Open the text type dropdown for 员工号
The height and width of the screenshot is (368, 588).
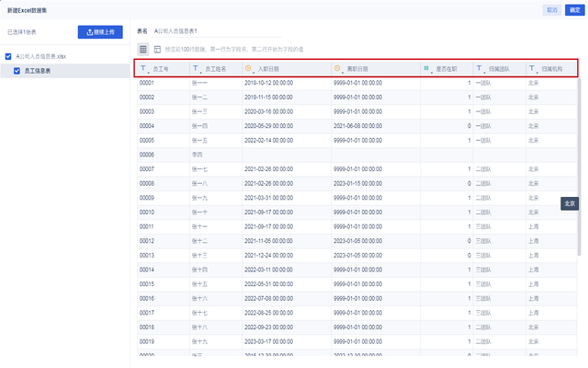(144, 69)
